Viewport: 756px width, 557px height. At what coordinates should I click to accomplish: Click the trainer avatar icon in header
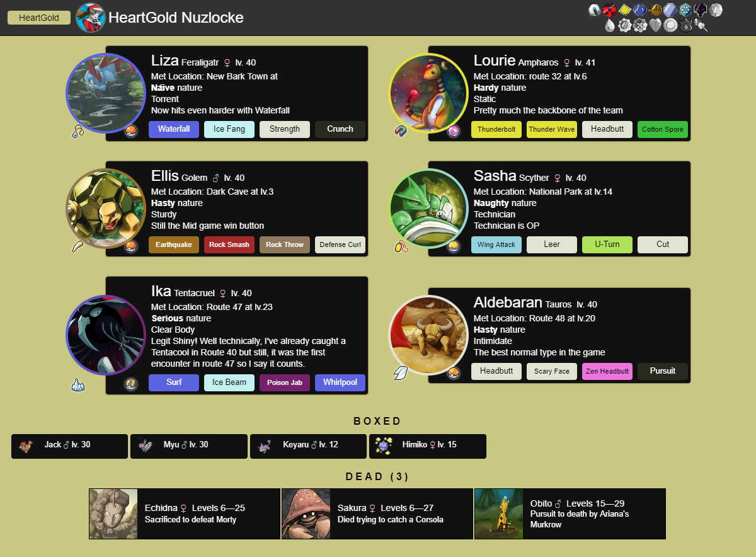point(91,18)
